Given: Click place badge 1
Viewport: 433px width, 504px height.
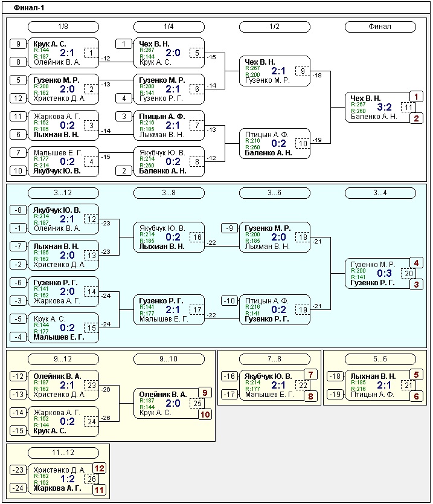Looking at the screenshot, I should point(416,97).
